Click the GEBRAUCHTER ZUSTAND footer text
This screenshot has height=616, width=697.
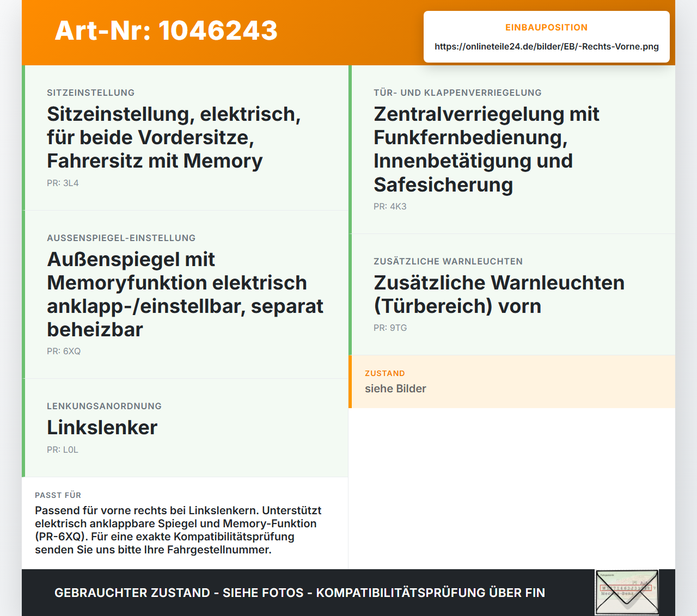point(299,593)
